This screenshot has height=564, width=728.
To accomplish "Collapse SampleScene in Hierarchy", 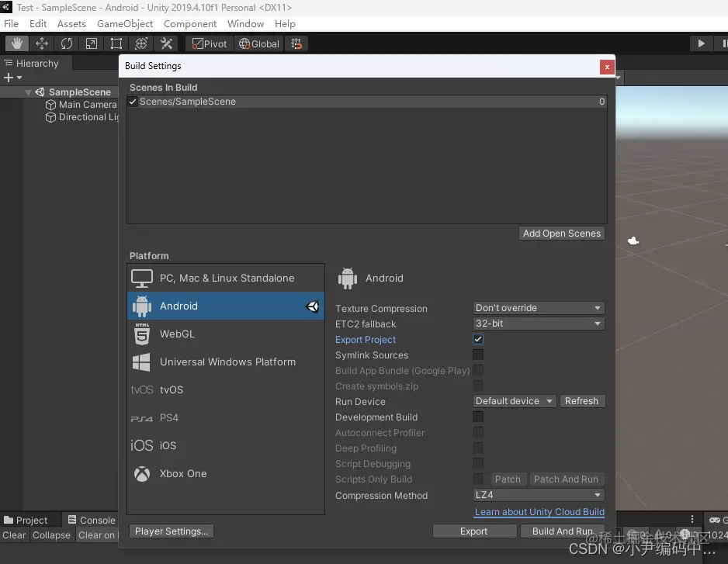I will [28, 92].
